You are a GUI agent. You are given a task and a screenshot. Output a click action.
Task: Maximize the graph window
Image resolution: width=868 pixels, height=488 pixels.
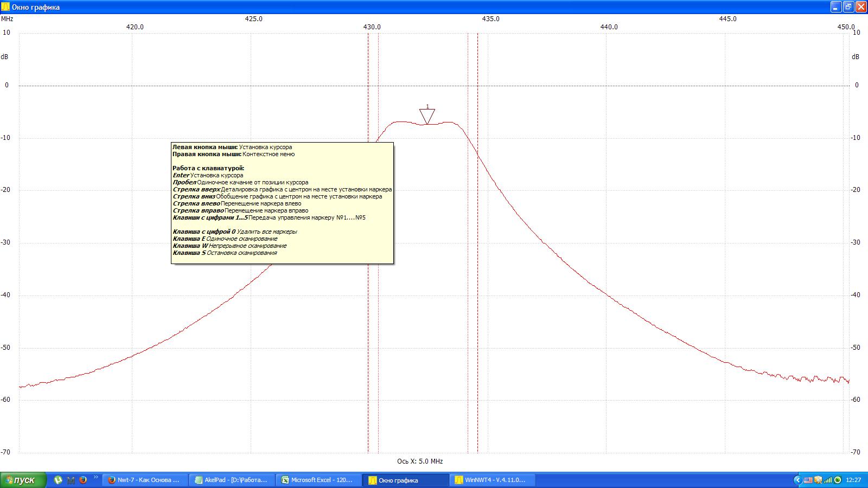point(848,7)
